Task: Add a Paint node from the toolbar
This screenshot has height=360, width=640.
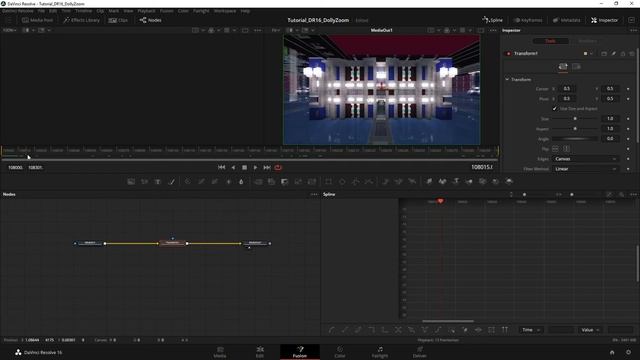Action: point(171,181)
